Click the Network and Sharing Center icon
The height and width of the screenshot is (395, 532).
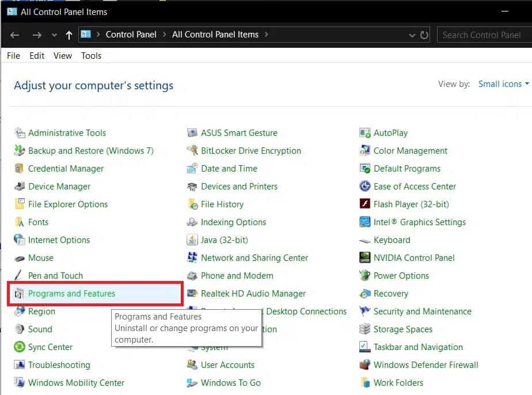[x=192, y=258]
